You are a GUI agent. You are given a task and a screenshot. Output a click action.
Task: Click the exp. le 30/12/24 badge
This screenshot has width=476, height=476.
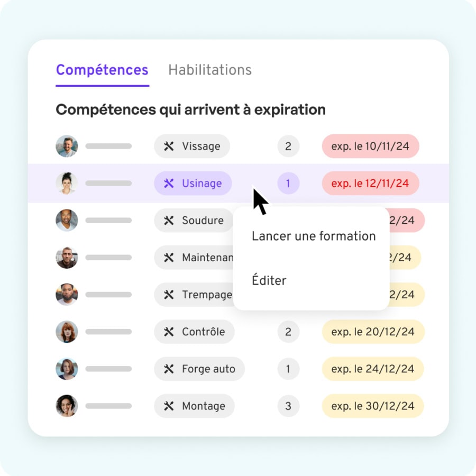point(373,406)
